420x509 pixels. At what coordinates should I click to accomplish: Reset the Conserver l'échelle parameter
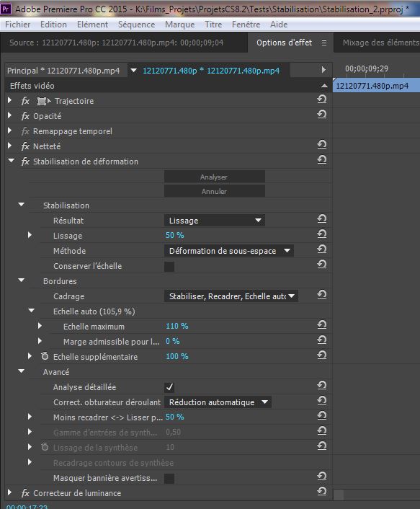click(x=322, y=265)
